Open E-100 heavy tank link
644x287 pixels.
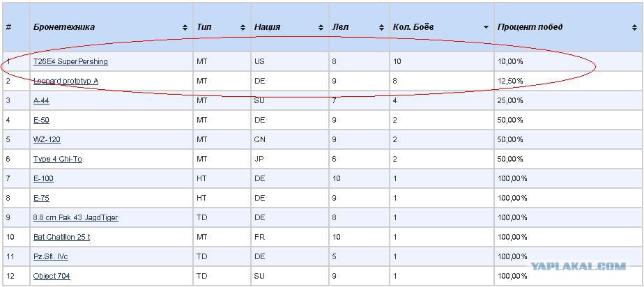(43, 178)
